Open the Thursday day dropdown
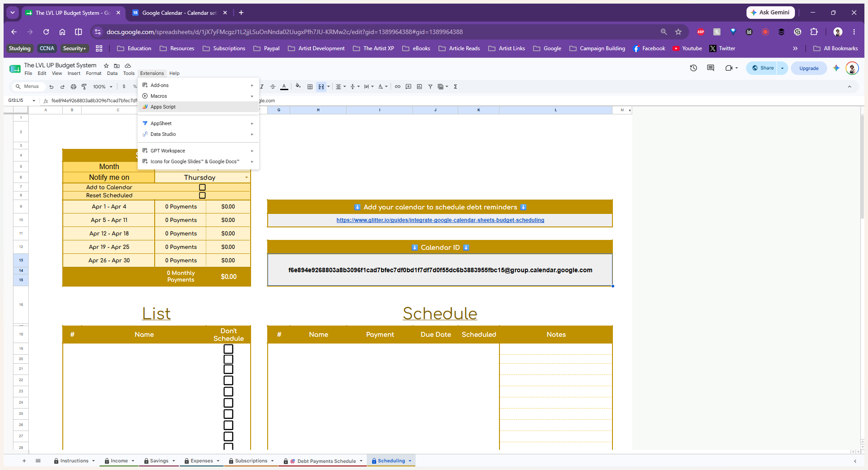The image size is (868, 470). tap(247, 178)
